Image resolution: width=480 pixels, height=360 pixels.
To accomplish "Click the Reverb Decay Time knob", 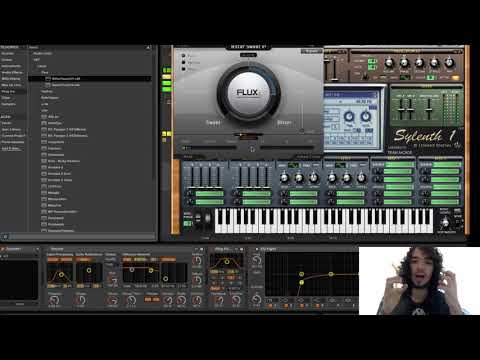I will (x=131, y=300).
